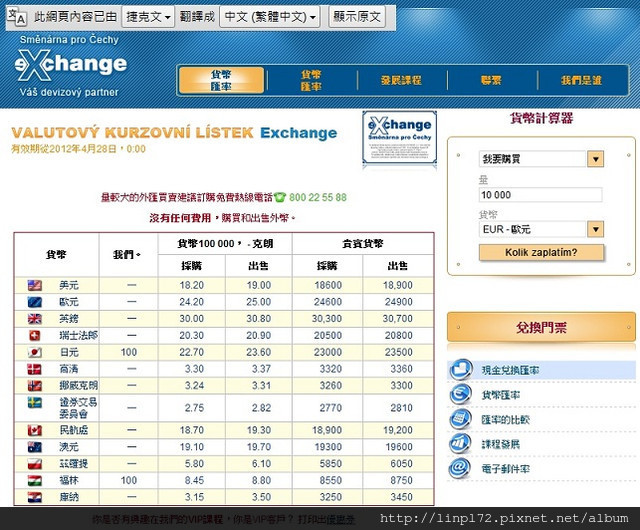The height and width of the screenshot is (530, 640).
Task: Open the 我要購買 dropdown arrow
Action: (x=596, y=159)
